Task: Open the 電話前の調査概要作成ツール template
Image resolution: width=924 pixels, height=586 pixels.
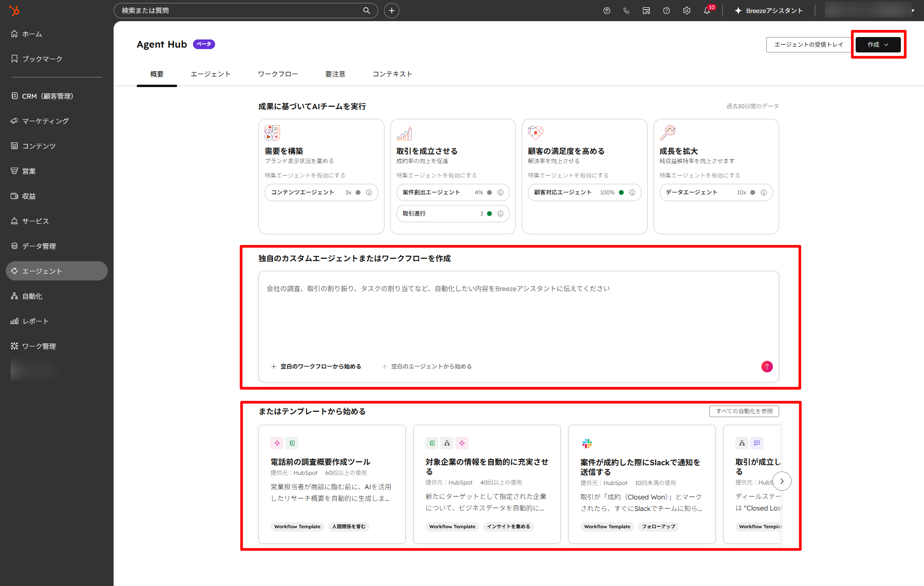Action: (x=332, y=484)
